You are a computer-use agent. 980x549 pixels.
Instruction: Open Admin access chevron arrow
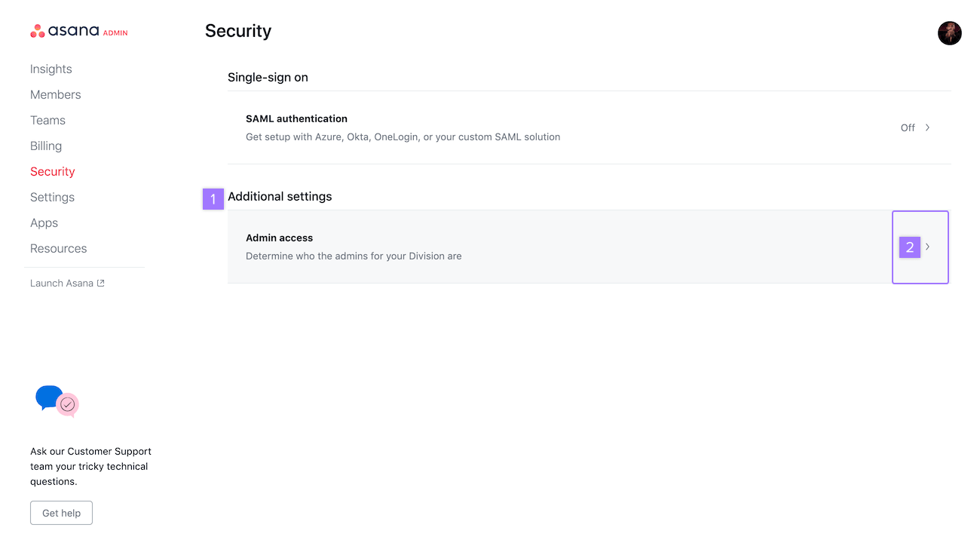pos(927,247)
